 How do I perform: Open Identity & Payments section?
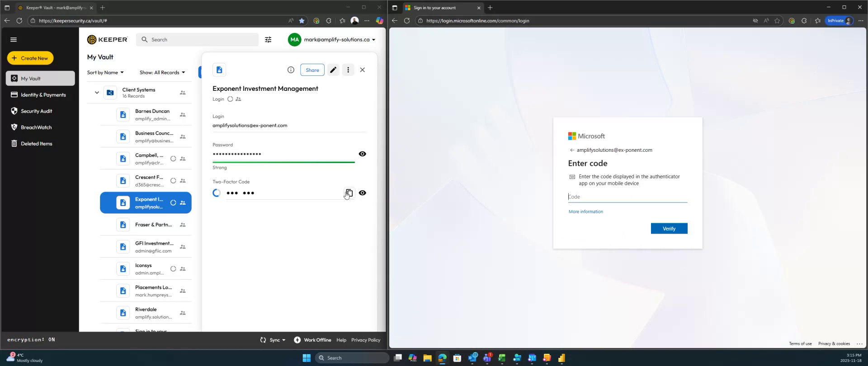coord(40,95)
